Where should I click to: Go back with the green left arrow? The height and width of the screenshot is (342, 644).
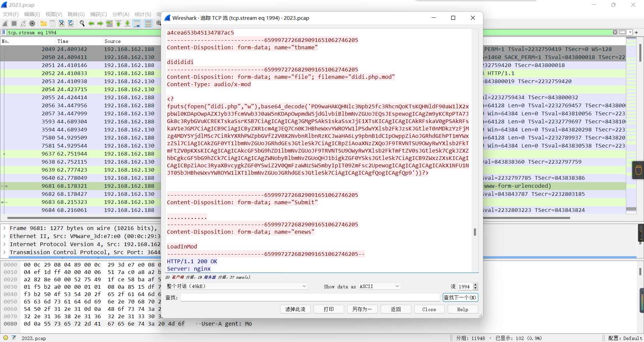91,23
